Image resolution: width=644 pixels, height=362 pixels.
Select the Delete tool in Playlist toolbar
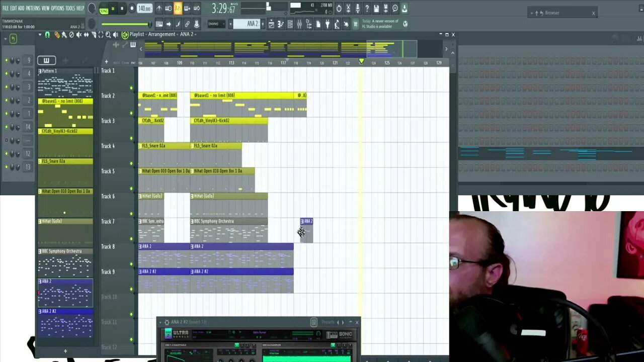[x=71, y=34]
